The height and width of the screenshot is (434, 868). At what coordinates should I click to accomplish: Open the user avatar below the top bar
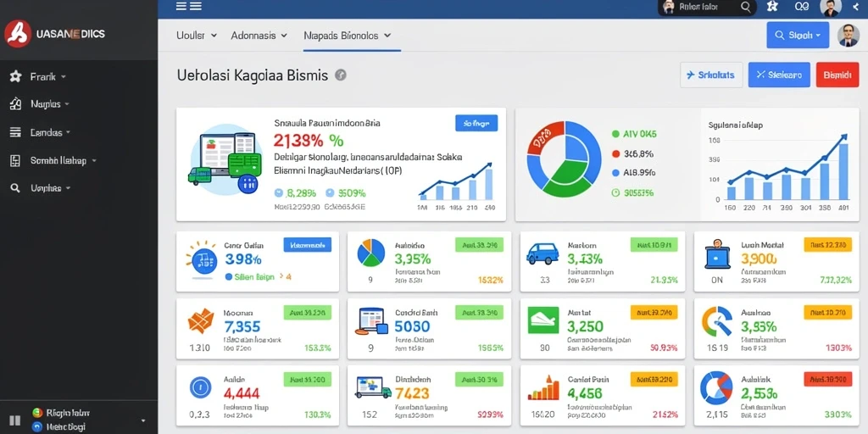[x=848, y=35]
